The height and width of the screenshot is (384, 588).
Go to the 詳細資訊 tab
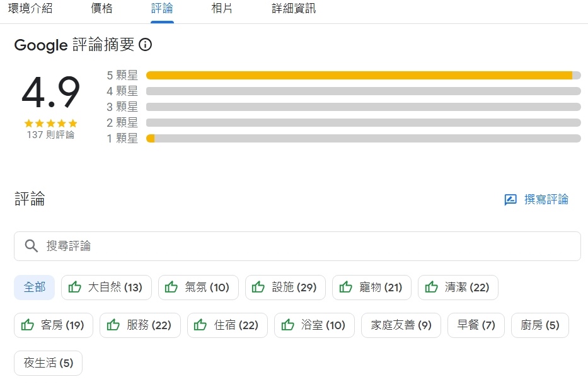click(x=294, y=9)
